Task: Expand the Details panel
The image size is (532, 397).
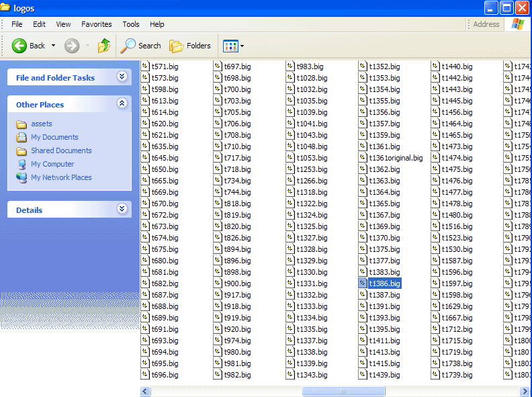Action: click(x=122, y=209)
